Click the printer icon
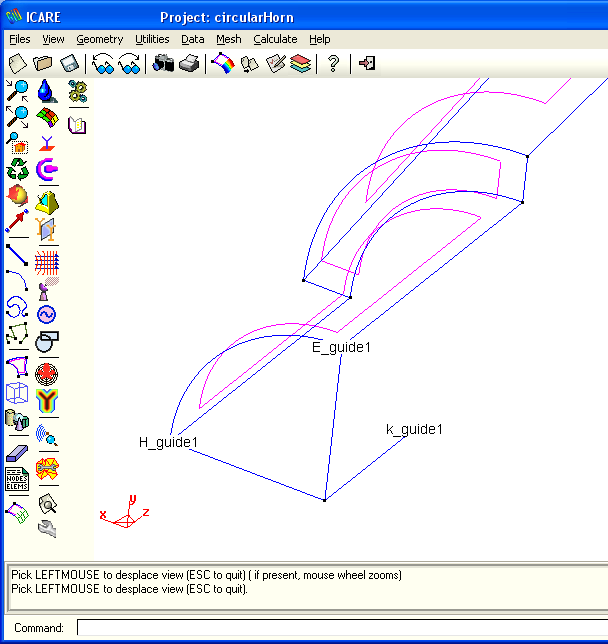The width and height of the screenshot is (608, 644). click(x=189, y=64)
